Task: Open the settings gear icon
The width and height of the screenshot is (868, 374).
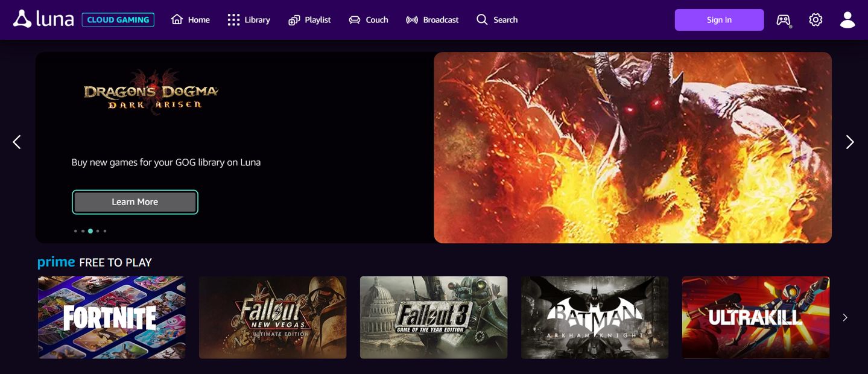Action: point(816,20)
